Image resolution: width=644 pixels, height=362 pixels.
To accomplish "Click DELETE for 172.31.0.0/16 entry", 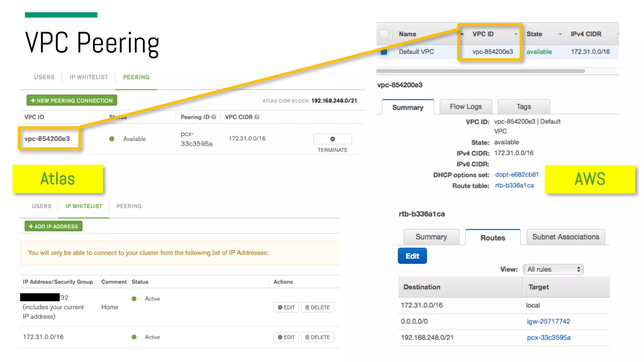I will pyautogui.click(x=318, y=337).
